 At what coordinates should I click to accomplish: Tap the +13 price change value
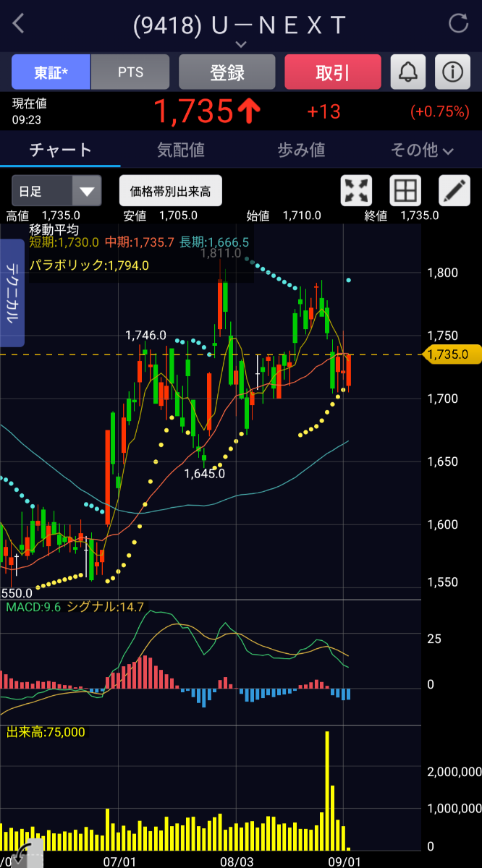324,111
